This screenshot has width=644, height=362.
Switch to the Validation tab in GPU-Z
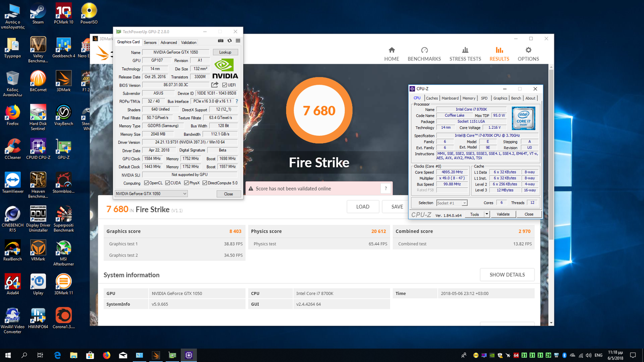[189, 42]
